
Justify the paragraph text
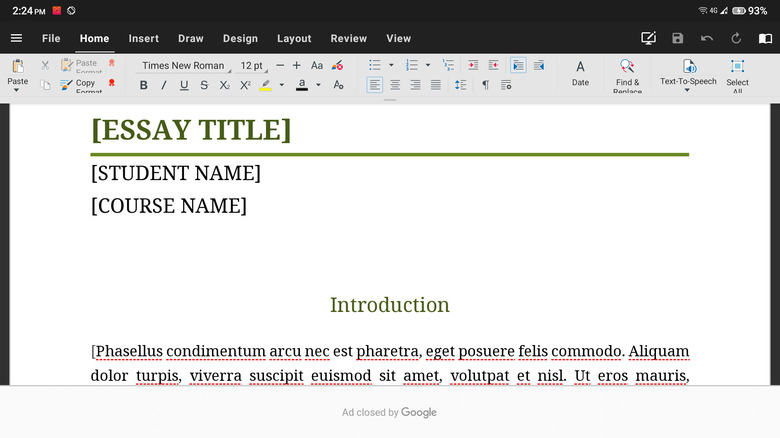(436, 85)
